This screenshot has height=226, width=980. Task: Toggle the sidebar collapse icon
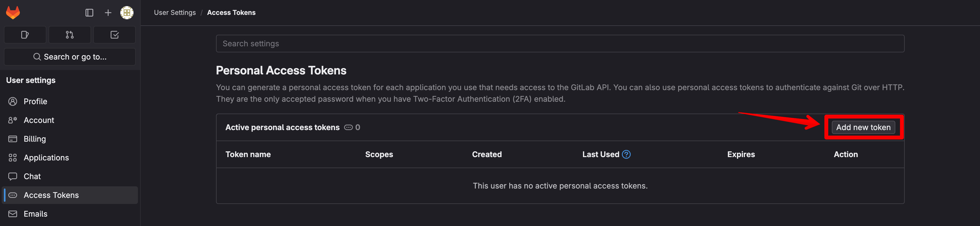89,13
